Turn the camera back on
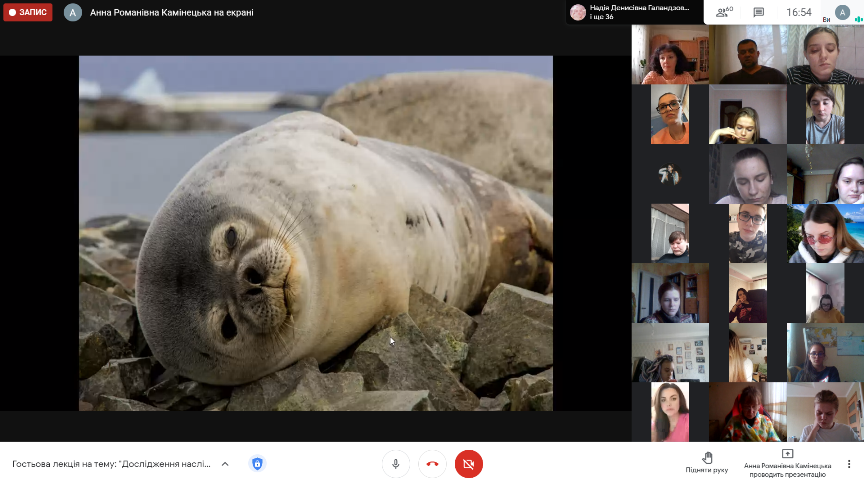Image resolution: width=864 pixels, height=486 pixels. [468, 464]
